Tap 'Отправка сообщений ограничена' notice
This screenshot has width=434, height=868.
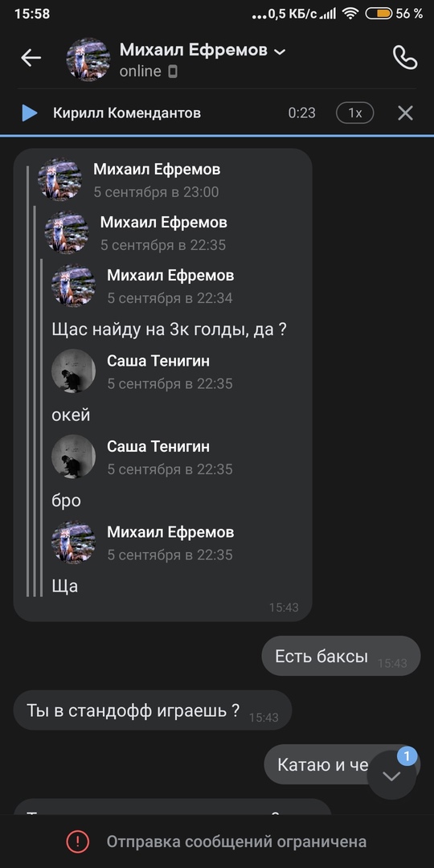(x=236, y=842)
